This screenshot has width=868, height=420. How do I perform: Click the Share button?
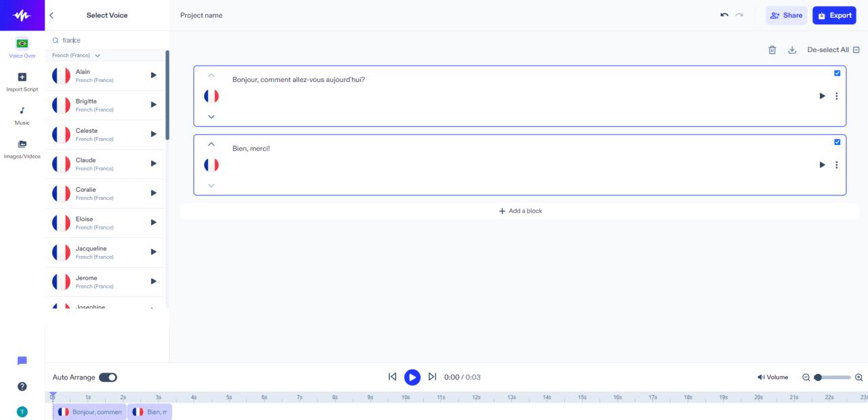[786, 15]
